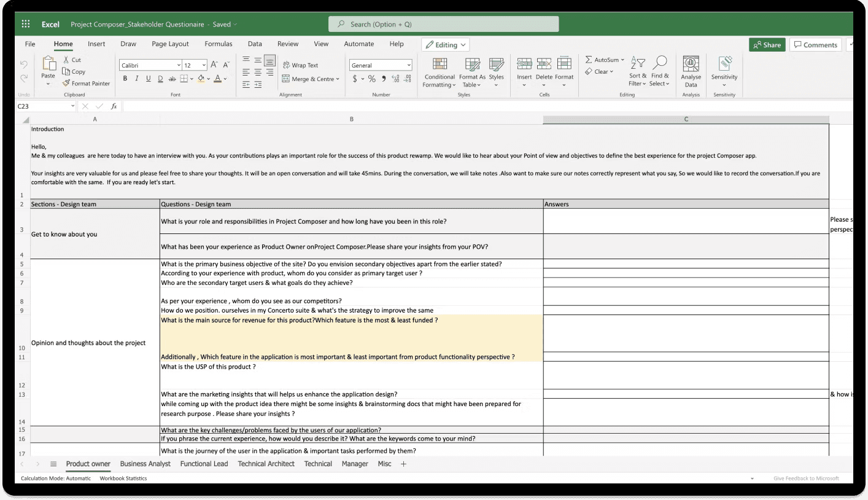
Task: Open the app launcher waffle icon
Action: 26,24
